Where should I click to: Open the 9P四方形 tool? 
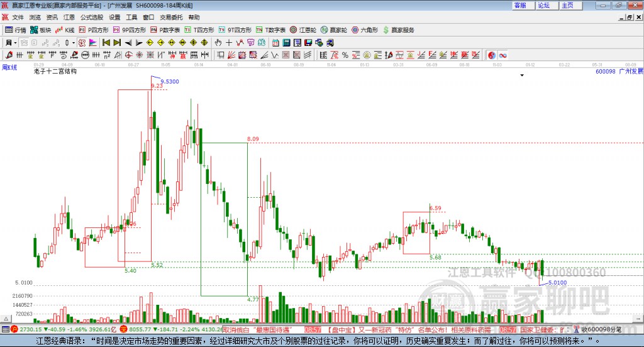tap(130, 30)
